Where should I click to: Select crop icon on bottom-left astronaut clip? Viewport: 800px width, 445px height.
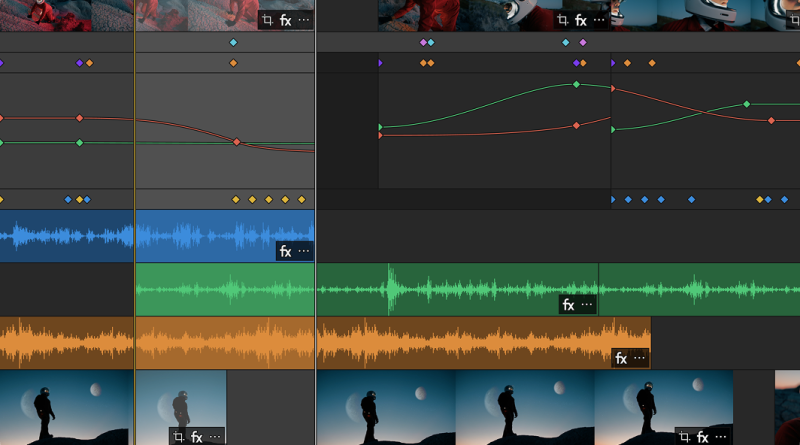178,436
